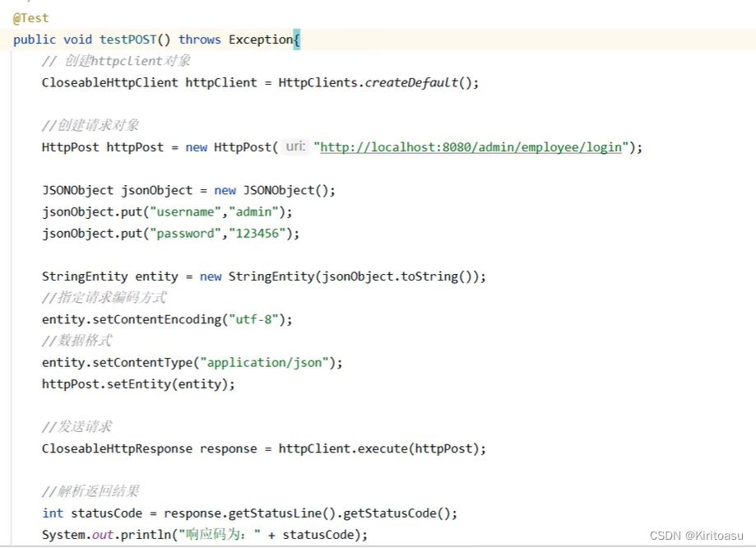Click the uri: parameter hint
This screenshot has width=756, height=548.
[x=295, y=146]
